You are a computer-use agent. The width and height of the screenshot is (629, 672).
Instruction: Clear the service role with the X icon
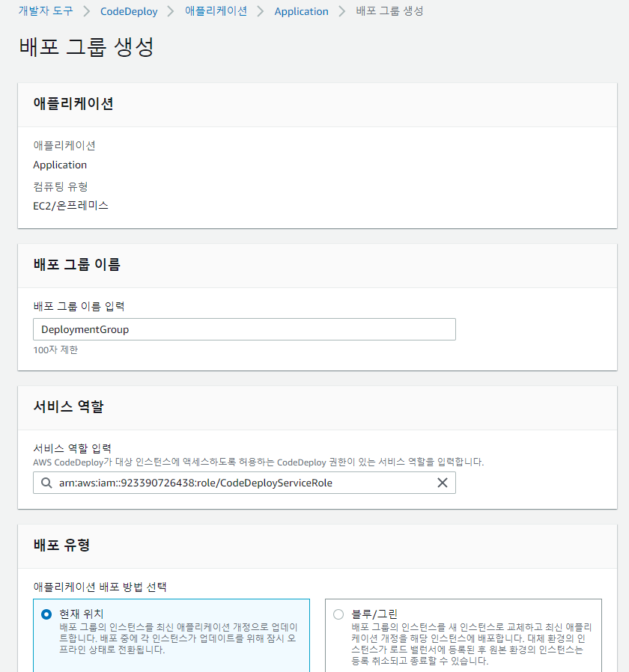coord(442,483)
